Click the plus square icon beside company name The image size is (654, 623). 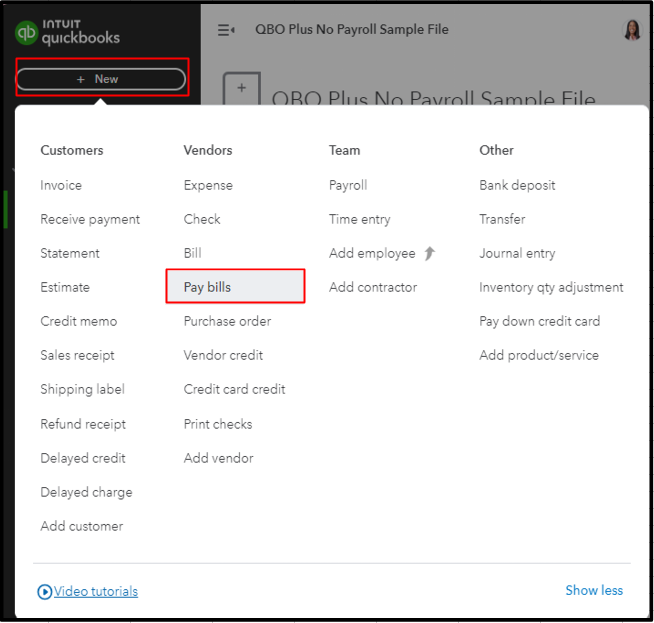241,89
